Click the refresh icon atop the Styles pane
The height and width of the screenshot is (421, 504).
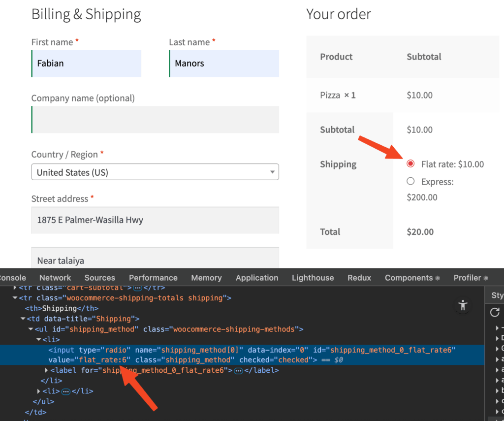coord(495,312)
